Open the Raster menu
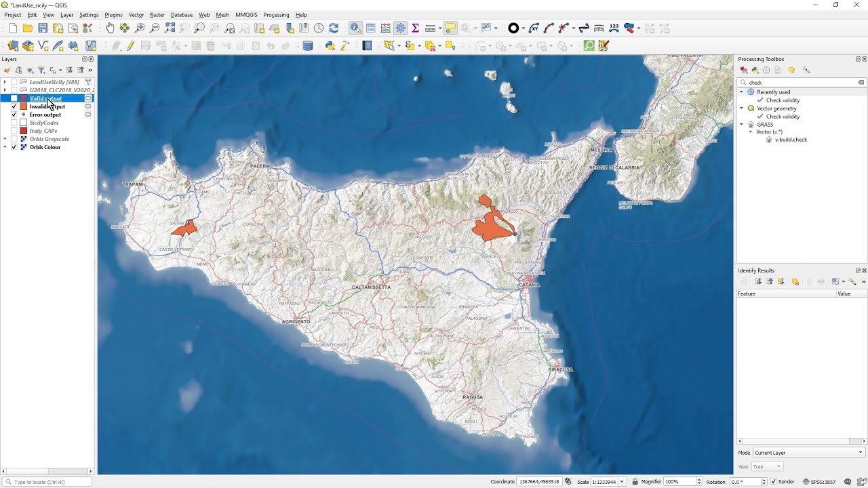Image resolution: width=868 pixels, height=488 pixels. [x=157, y=14]
